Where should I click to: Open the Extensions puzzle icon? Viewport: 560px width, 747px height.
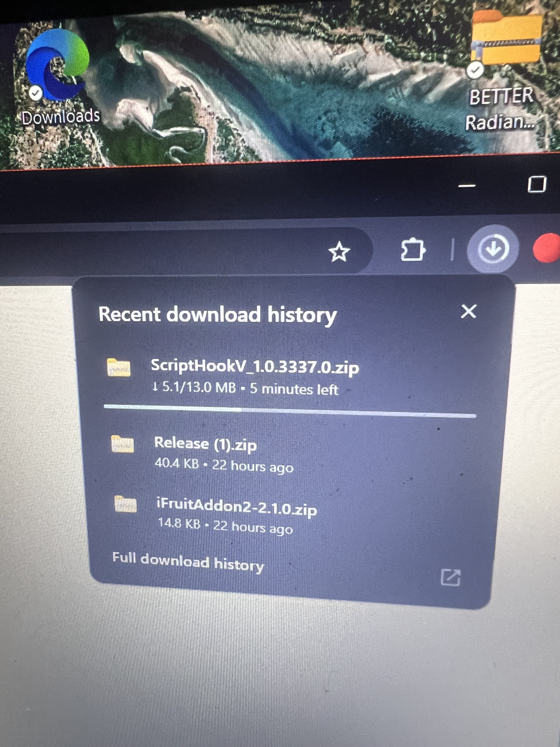click(413, 251)
